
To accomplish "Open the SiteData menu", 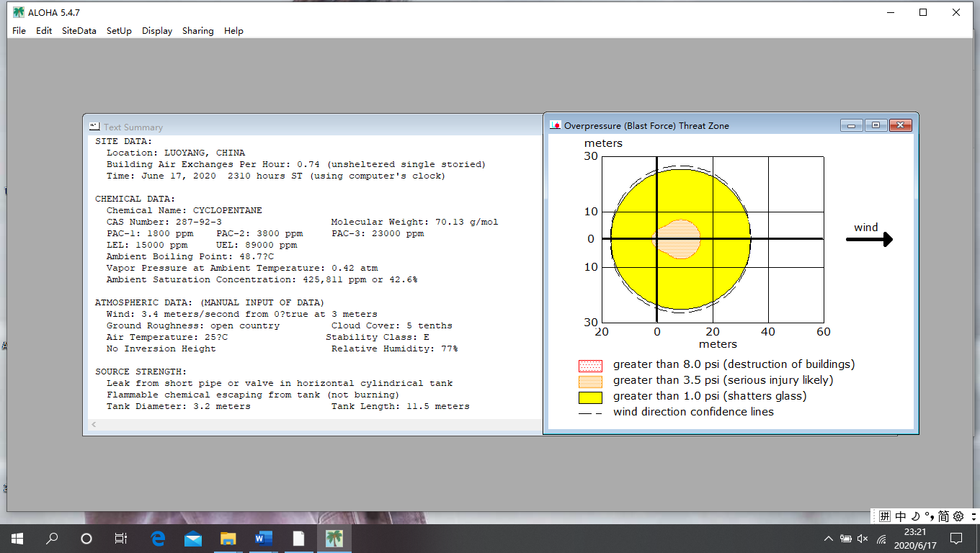I will click(x=79, y=31).
